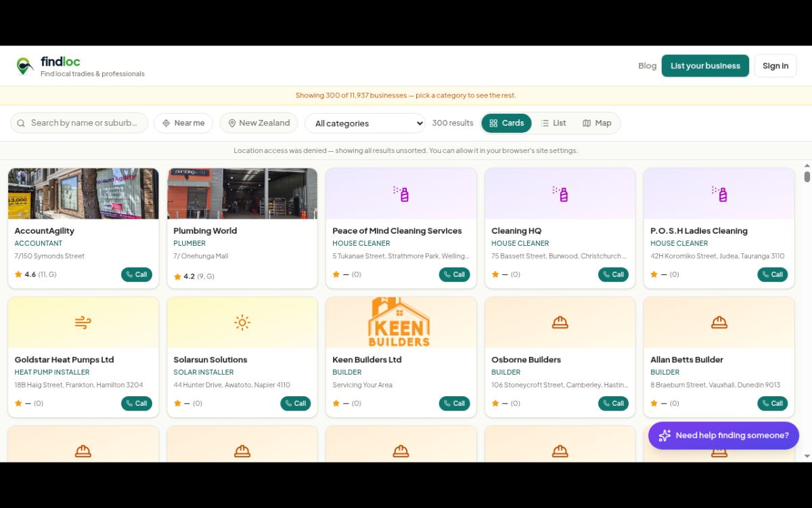Open the All categories dropdown

(x=365, y=123)
